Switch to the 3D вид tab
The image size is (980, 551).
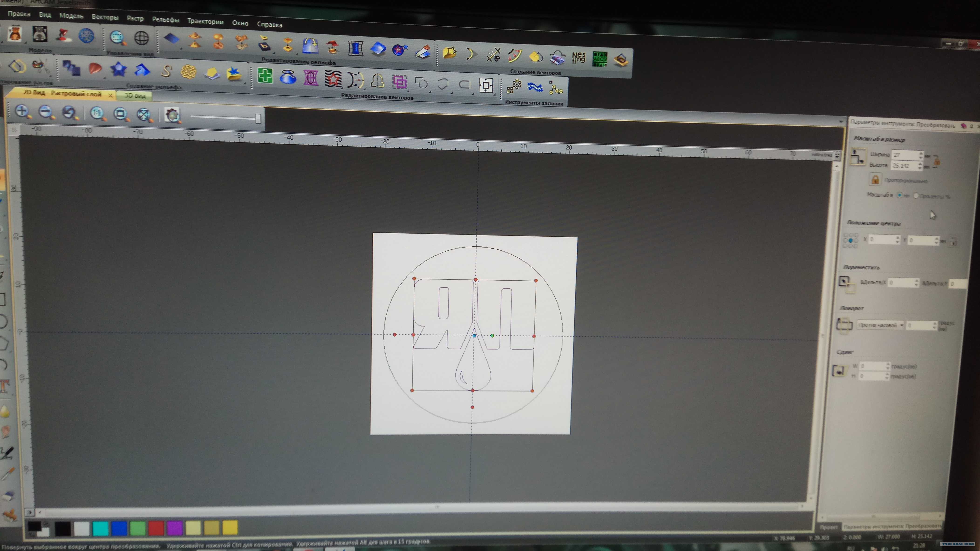point(135,96)
